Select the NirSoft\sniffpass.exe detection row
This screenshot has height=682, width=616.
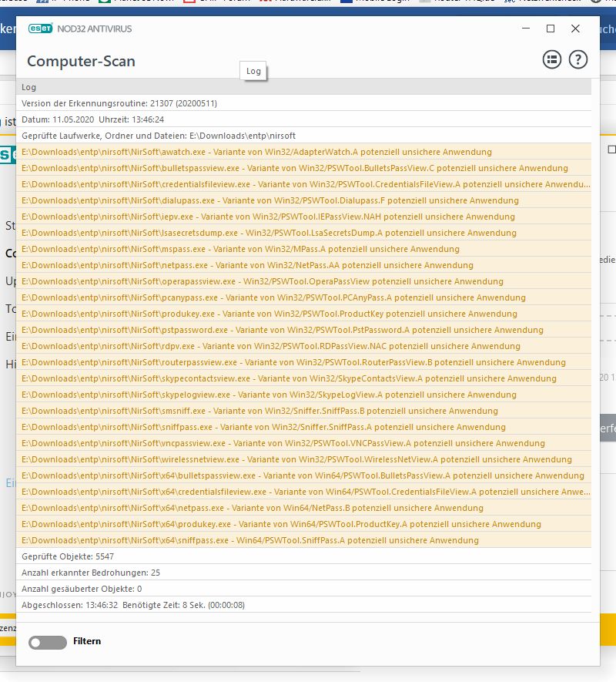pos(303,427)
